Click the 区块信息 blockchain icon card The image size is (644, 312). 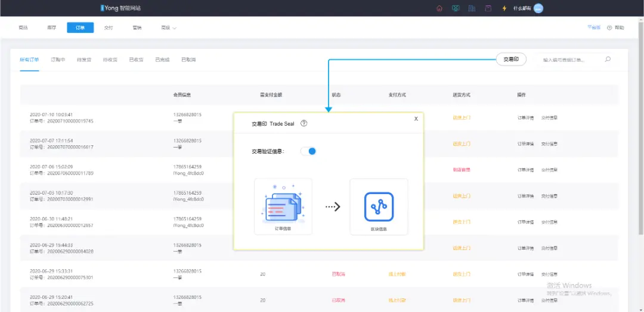coord(379,207)
